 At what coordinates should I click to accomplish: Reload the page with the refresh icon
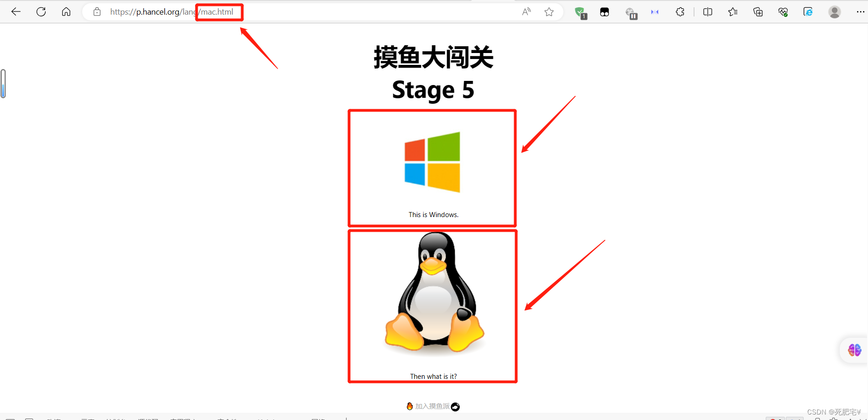41,12
